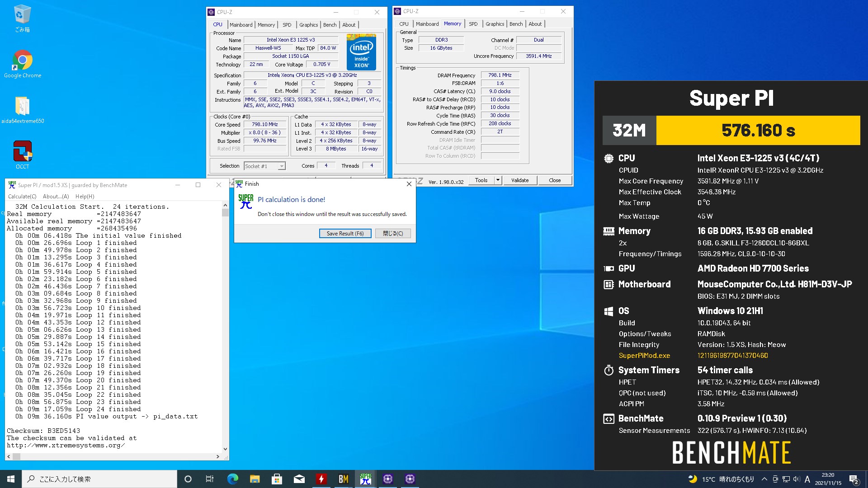The height and width of the screenshot is (488, 868).
Task: Show hidden system tray icons chevron
Action: click(x=764, y=479)
